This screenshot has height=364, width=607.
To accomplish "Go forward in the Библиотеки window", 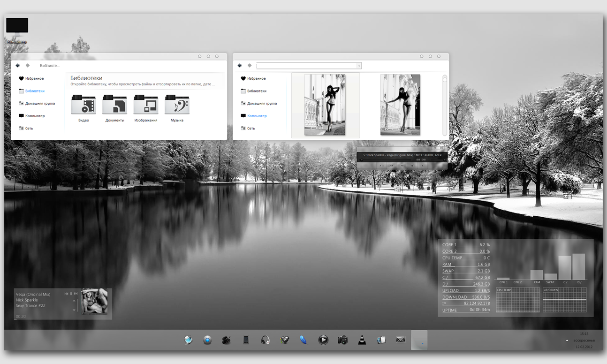I will (x=28, y=66).
